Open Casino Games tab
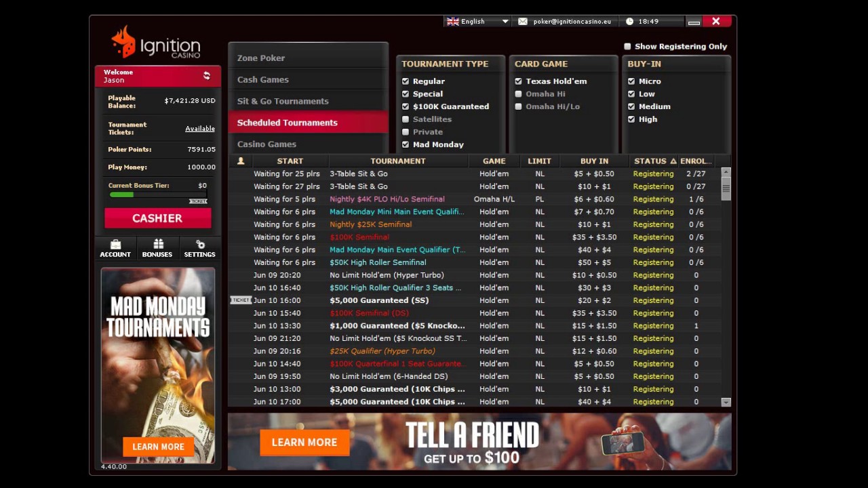The image size is (868, 488). click(x=309, y=144)
